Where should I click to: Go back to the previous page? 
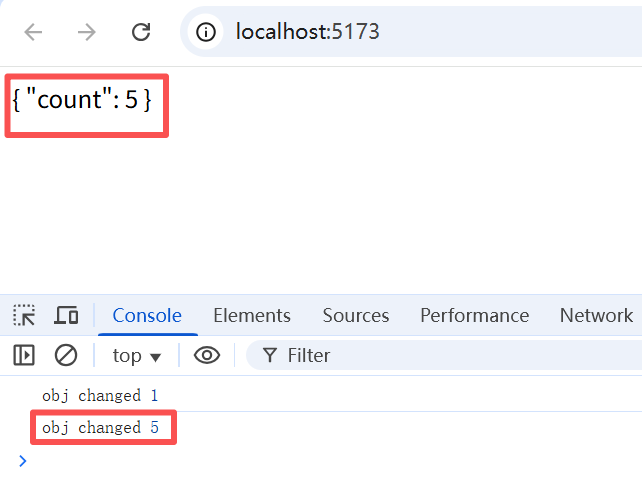[33, 32]
